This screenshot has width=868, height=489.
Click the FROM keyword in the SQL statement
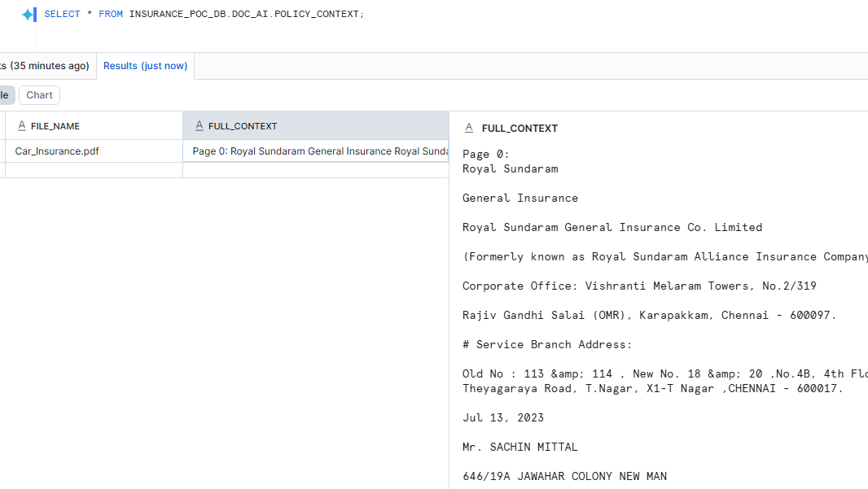(111, 14)
